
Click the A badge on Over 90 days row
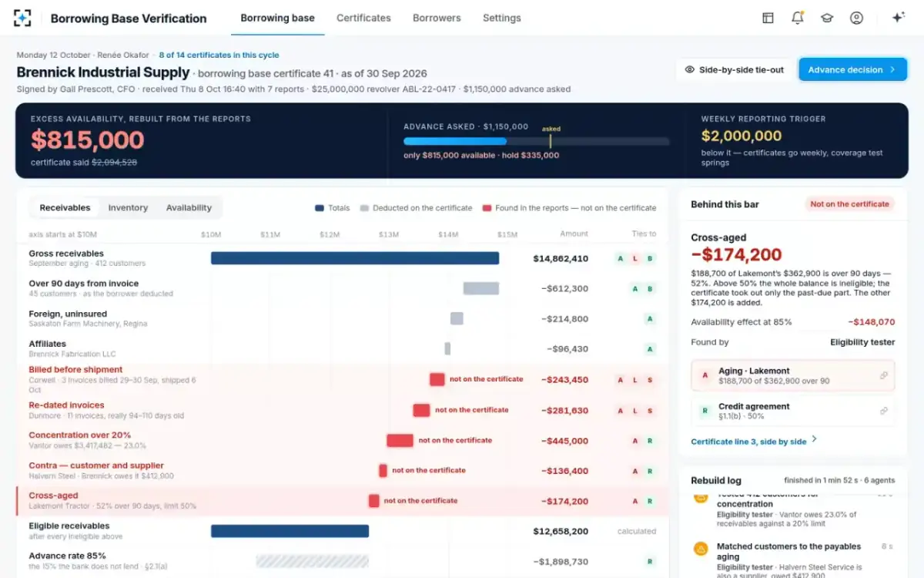[635, 289]
